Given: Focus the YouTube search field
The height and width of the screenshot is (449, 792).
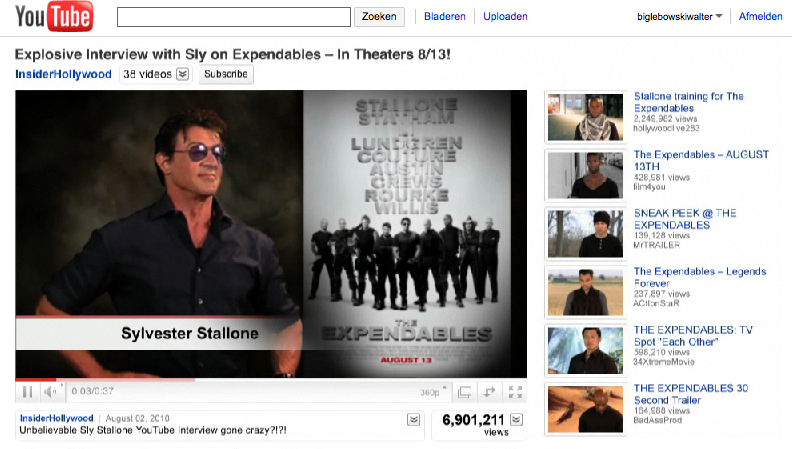Looking at the screenshot, I should (x=234, y=17).
